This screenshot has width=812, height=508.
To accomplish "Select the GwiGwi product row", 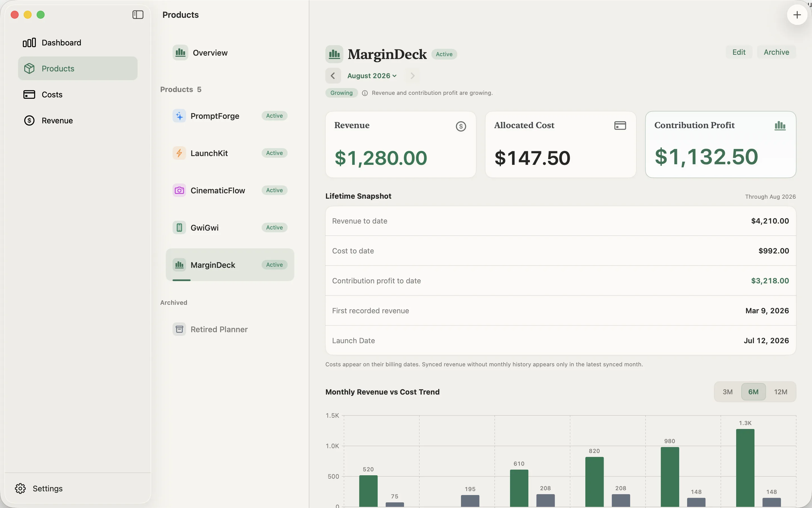I will tap(230, 228).
